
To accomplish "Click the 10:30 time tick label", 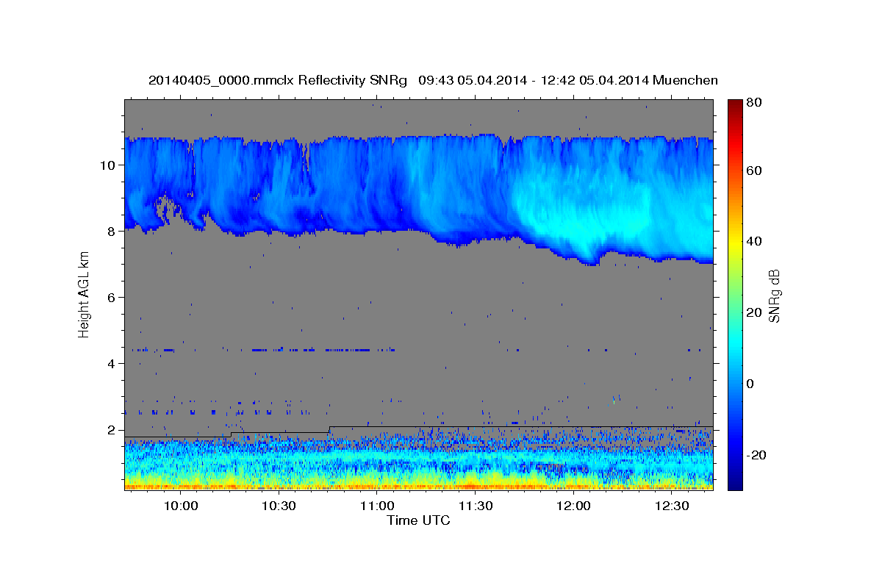I will (x=279, y=506).
